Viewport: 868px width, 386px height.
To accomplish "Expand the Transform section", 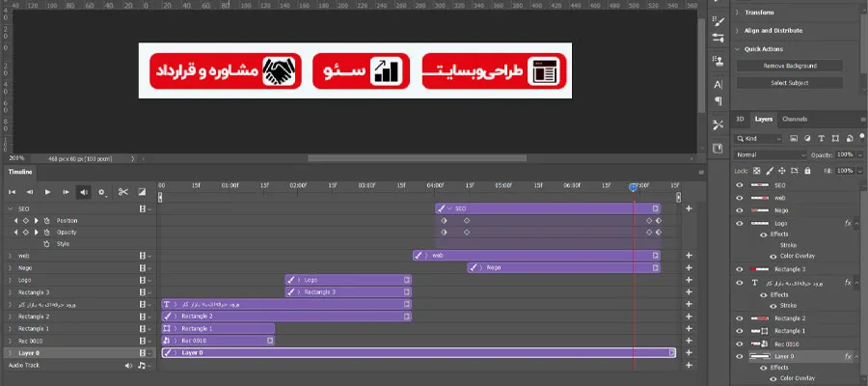I will pyautogui.click(x=738, y=13).
